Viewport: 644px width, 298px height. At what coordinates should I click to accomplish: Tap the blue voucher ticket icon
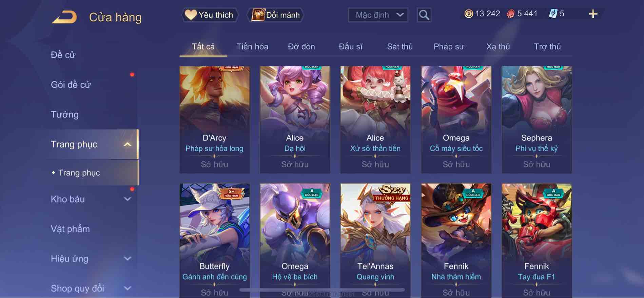pyautogui.click(x=553, y=14)
